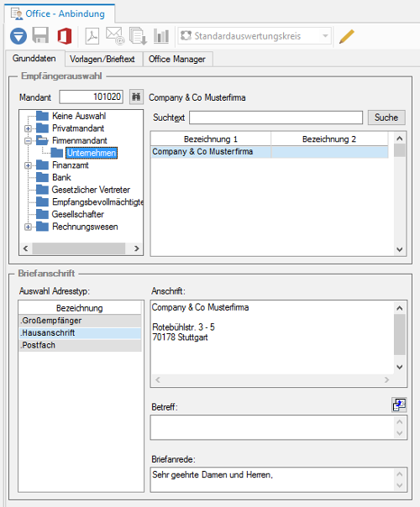Click the recipient table scroll down arrow
The image size is (420, 507).
400,249
